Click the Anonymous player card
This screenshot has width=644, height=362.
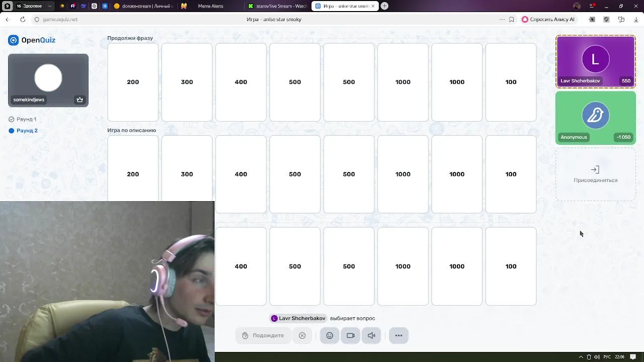(596, 118)
